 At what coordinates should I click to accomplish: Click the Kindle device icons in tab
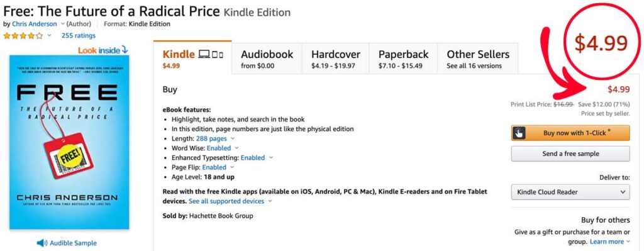click(211, 54)
